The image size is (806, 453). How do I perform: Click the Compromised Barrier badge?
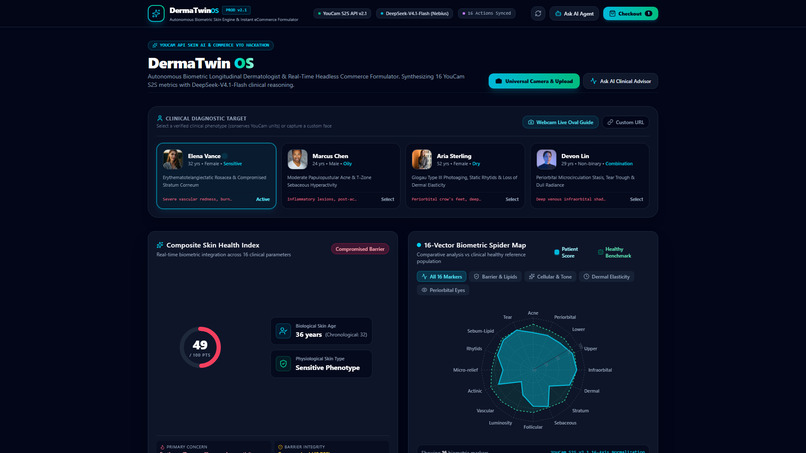[x=360, y=249]
